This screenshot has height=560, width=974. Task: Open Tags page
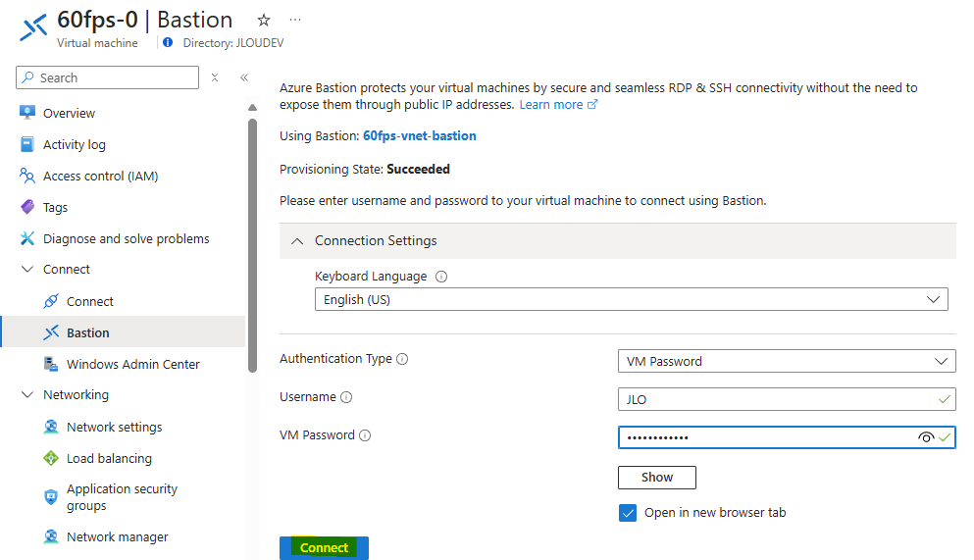(x=55, y=207)
